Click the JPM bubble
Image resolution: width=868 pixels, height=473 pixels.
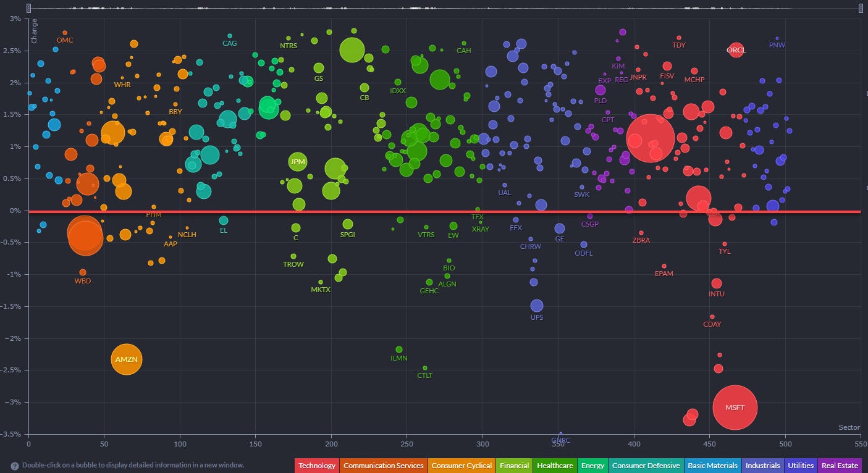(298, 162)
